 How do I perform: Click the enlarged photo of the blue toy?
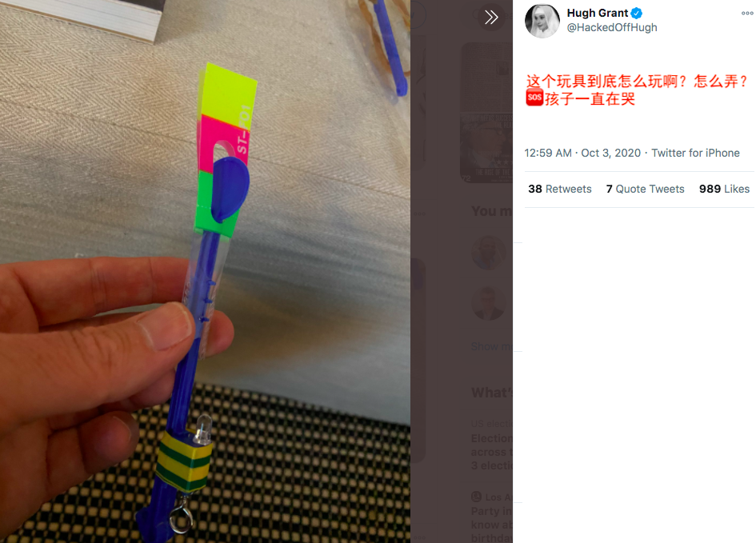pos(205,271)
